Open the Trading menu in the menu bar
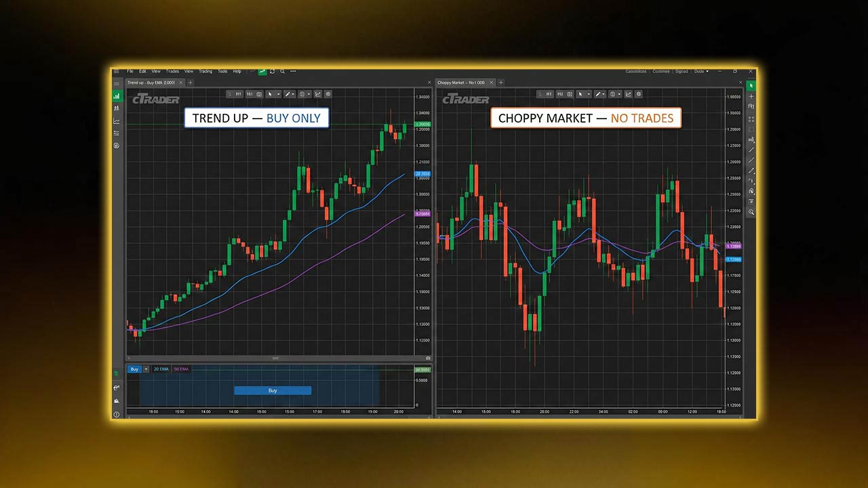The width and height of the screenshot is (868, 488). tap(205, 71)
